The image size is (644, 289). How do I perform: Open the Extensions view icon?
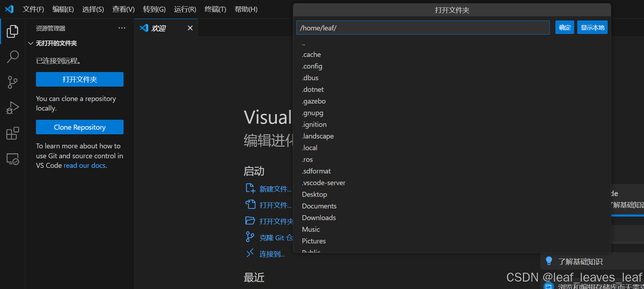coord(12,133)
